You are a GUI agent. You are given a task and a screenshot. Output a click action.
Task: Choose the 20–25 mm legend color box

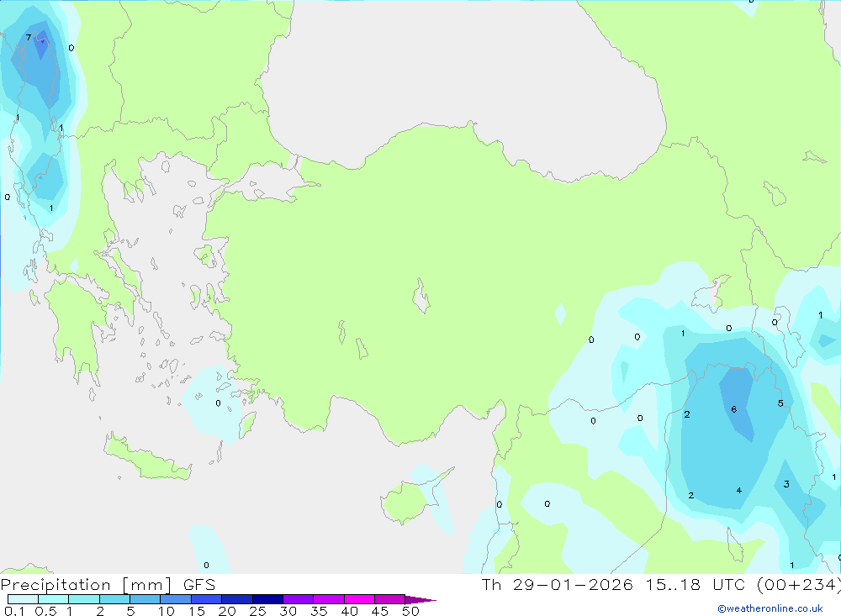[236, 599]
